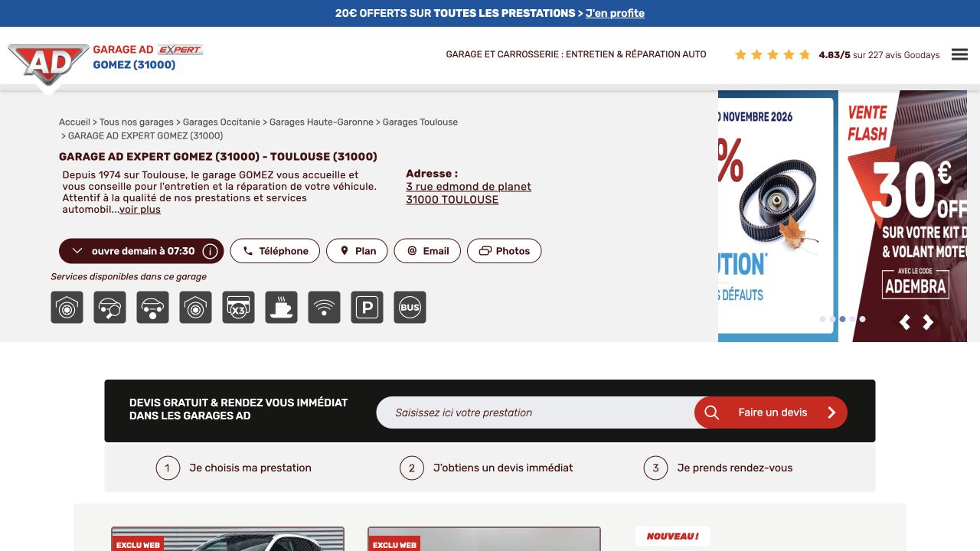The width and height of the screenshot is (980, 551).
Task: Expand the 'ouvre demain à 07:30' hours dropdown
Action: coord(141,251)
